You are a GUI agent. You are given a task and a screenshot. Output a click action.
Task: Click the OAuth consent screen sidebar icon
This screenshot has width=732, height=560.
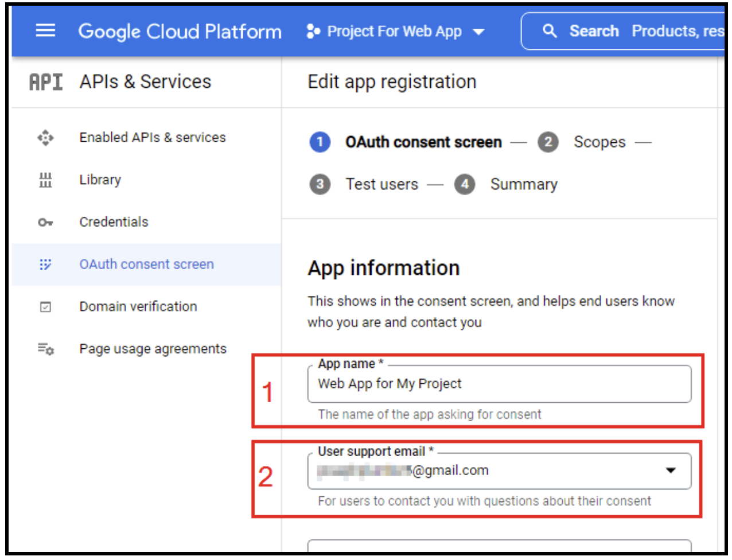point(45,265)
